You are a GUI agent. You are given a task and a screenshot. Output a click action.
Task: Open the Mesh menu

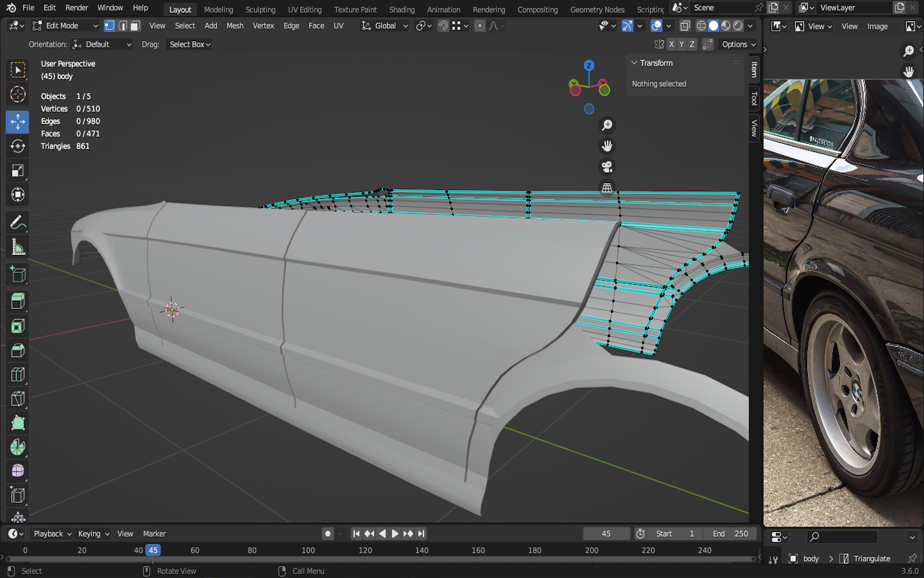click(x=235, y=26)
